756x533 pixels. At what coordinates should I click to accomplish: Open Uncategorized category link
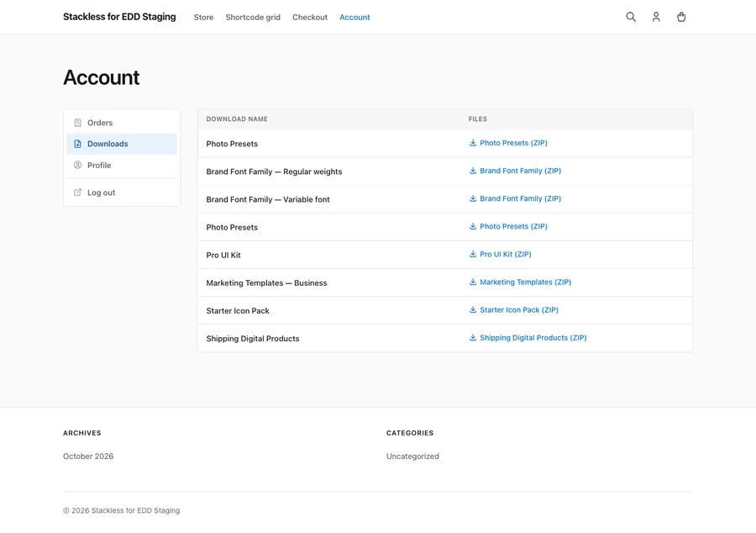coord(412,456)
